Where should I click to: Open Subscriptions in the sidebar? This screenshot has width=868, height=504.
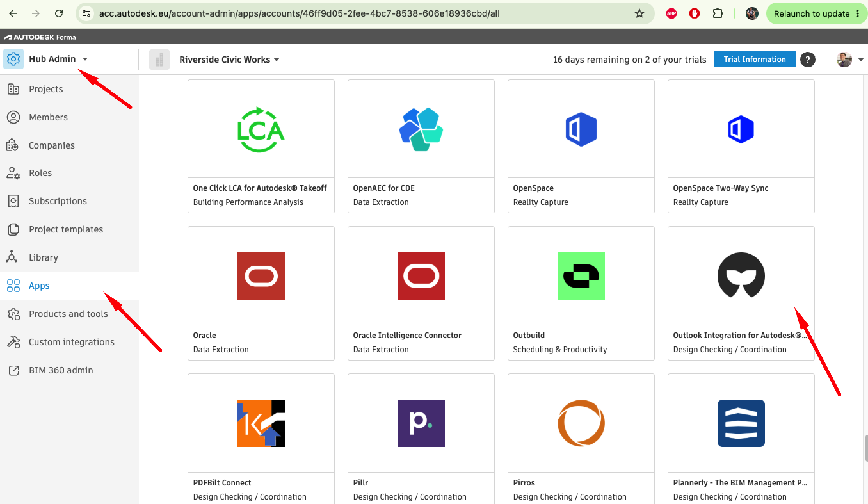coord(69,201)
